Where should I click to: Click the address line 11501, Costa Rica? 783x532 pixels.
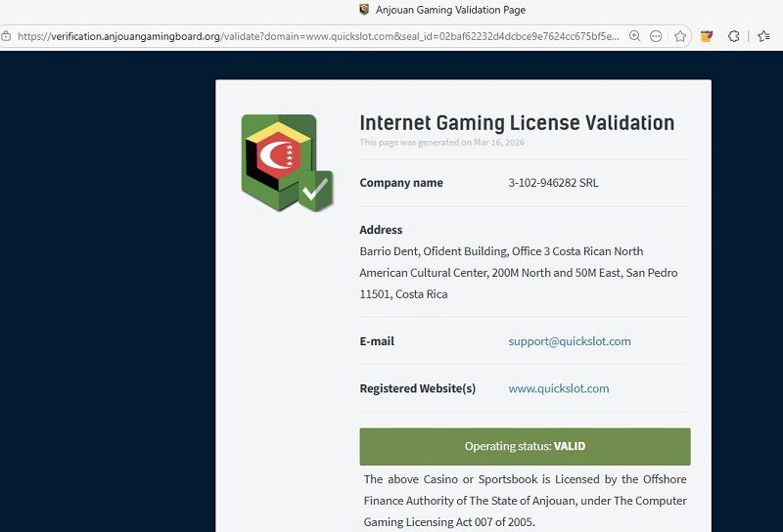tap(403, 294)
